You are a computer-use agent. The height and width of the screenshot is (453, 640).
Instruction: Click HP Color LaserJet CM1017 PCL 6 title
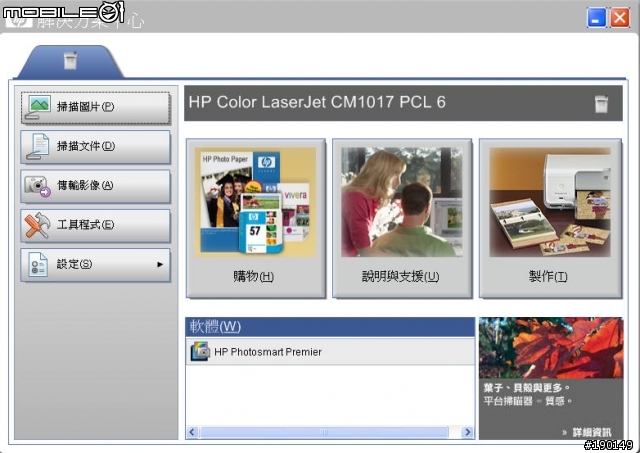pos(317,102)
